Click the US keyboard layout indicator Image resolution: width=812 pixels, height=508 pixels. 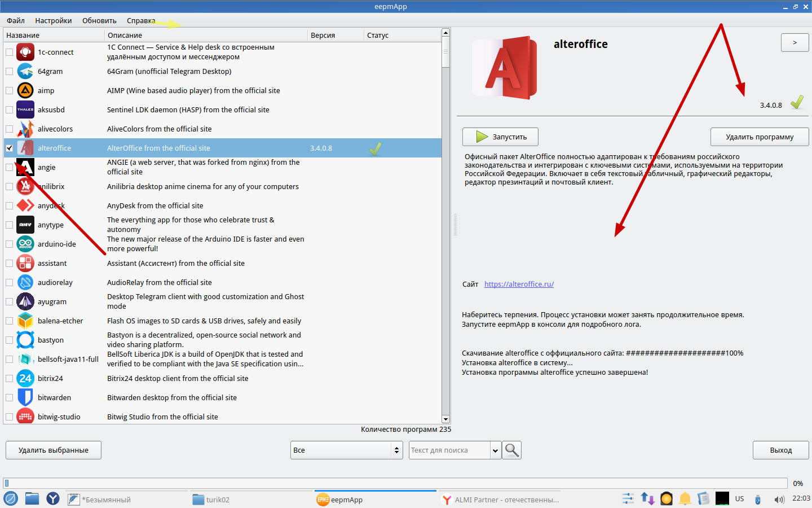[739, 499]
